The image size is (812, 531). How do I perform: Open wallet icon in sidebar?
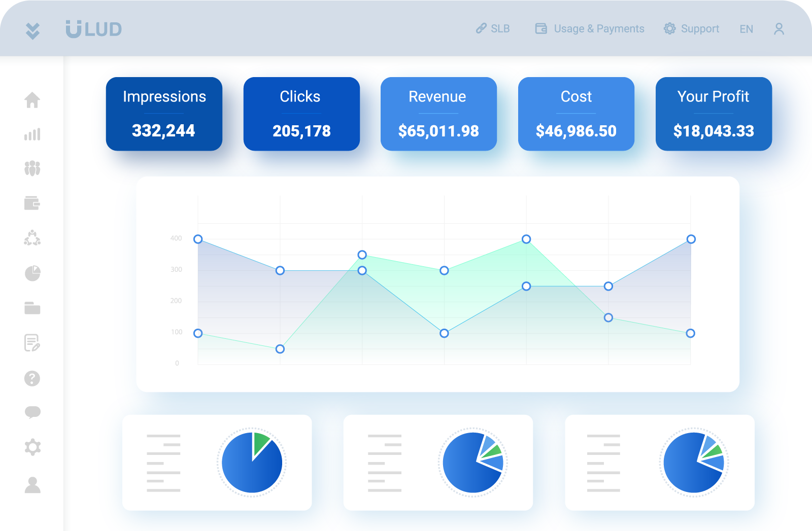pyautogui.click(x=32, y=203)
